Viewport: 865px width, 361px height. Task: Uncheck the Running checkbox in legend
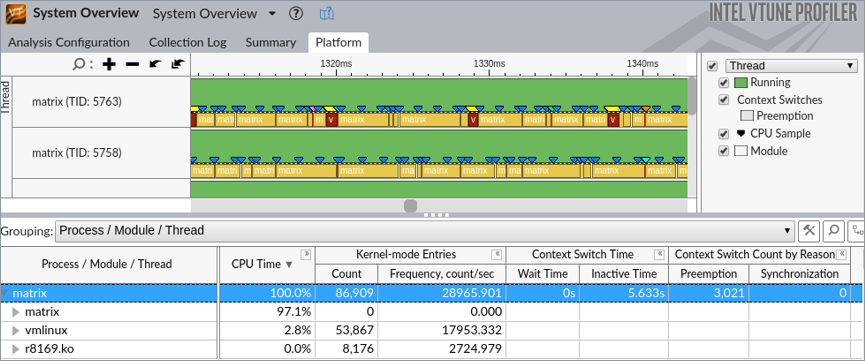click(724, 83)
